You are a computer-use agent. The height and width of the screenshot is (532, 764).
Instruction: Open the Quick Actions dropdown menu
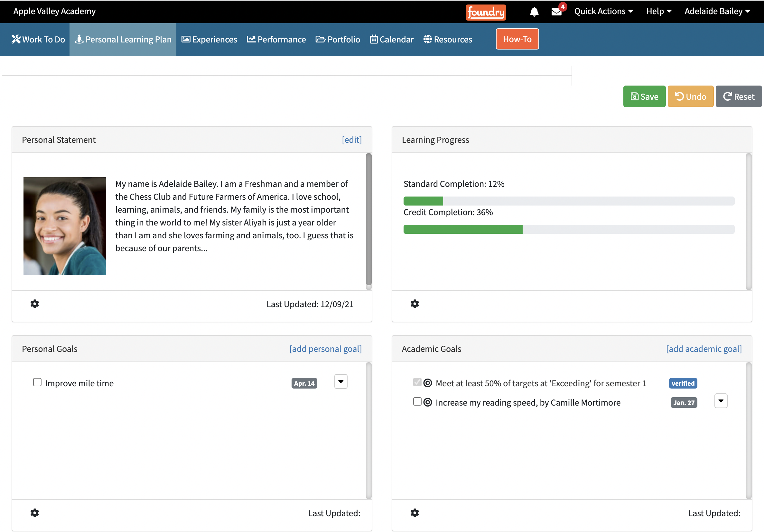[x=603, y=11]
